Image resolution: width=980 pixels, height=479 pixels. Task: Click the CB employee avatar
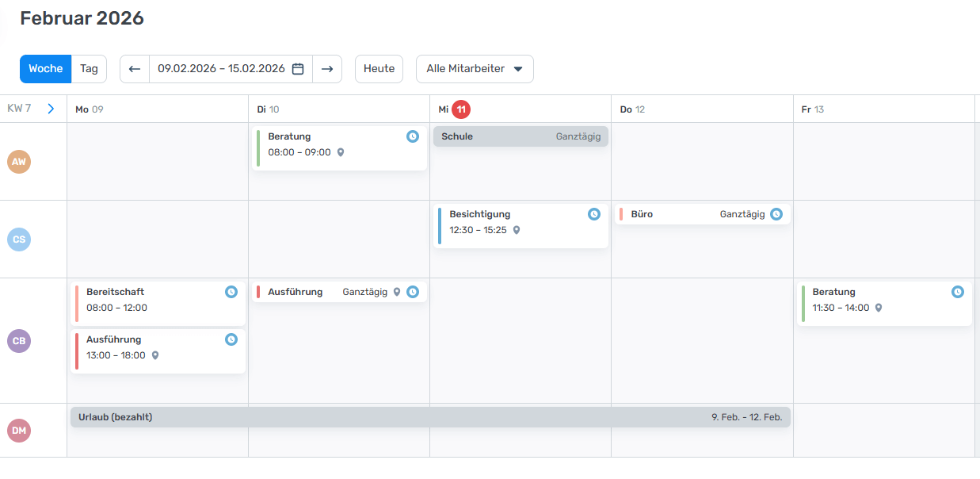19,341
